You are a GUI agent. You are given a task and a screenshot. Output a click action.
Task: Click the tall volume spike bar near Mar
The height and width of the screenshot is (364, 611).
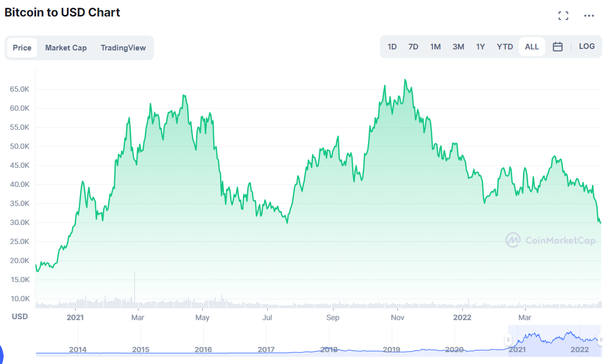point(134,290)
